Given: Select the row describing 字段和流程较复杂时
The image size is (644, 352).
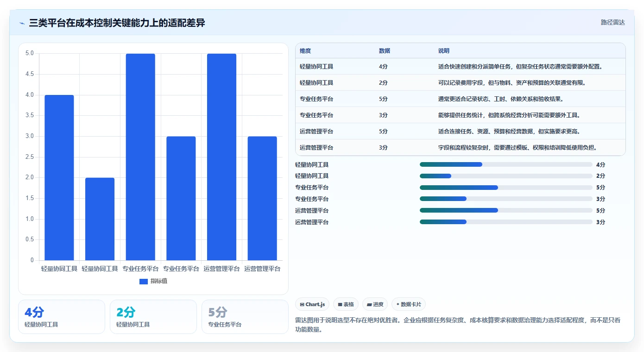Looking at the screenshot, I should point(461,147).
